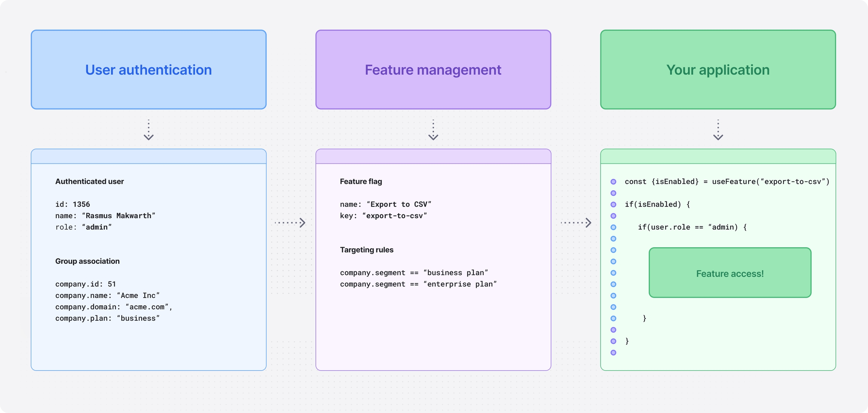Click purple dot beside const isEnabled line
This screenshot has width=868, height=413.
click(x=613, y=182)
